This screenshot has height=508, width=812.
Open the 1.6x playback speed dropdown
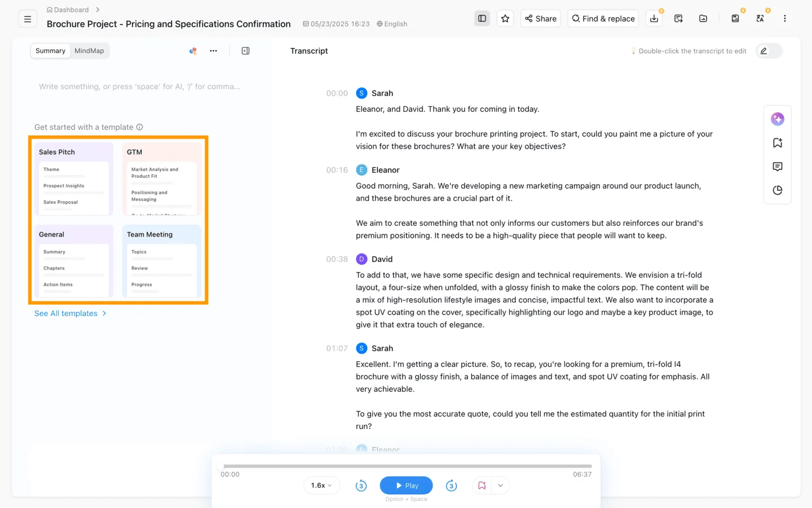pos(321,485)
